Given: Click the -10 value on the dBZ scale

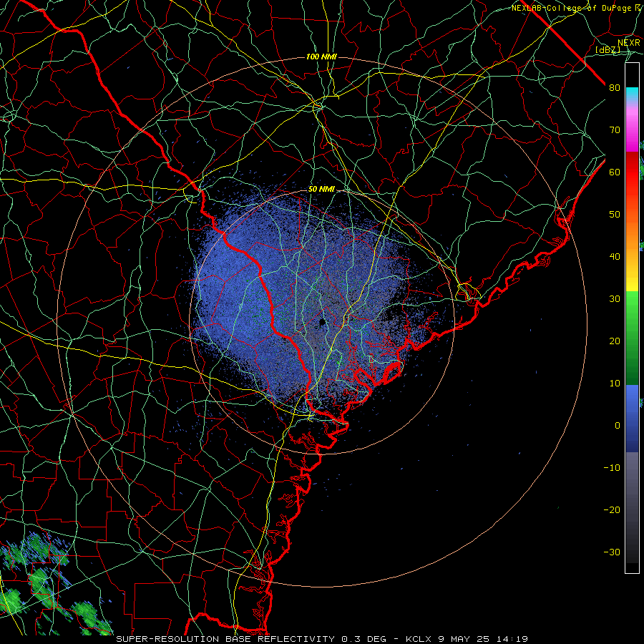Looking at the screenshot, I should click(612, 468).
